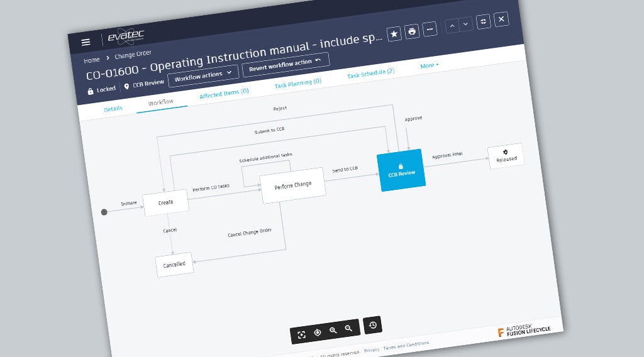The height and width of the screenshot is (357, 644).
Task: Click the fit-to-screen icon in workflow toolbar
Action: (302, 335)
